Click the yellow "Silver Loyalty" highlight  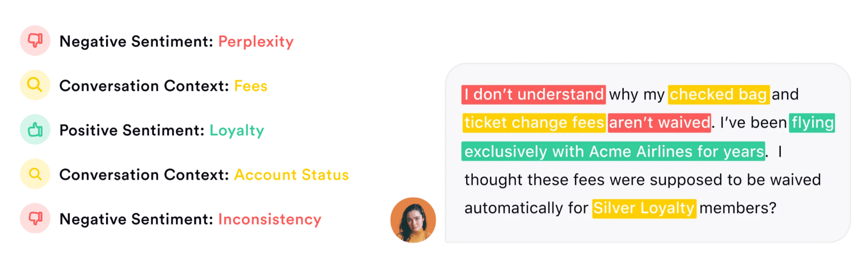tap(644, 208)
